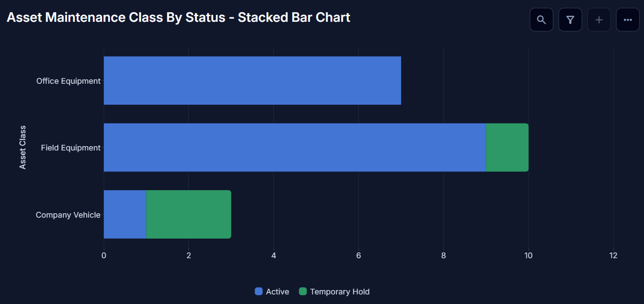Select Field Equipment Temporary Hold green segment
The width and height of the screenshot is (644, 304).
507,147
